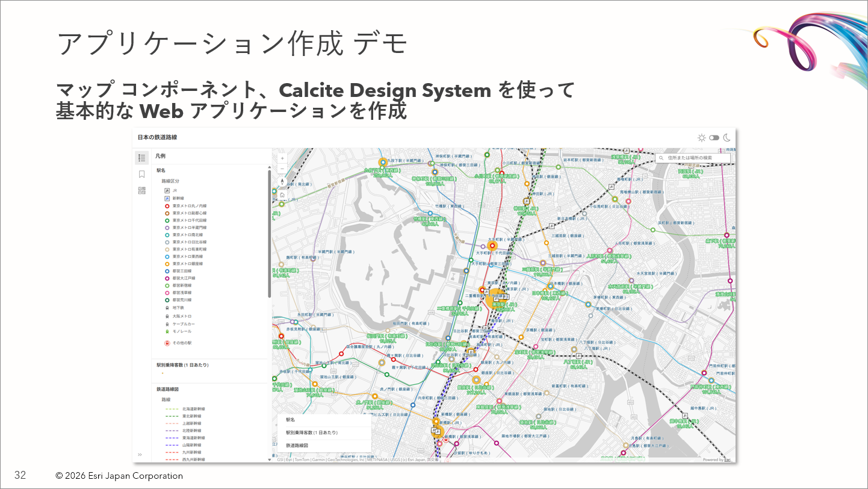Toggle the light/dark theme switch

coord(714,138)
